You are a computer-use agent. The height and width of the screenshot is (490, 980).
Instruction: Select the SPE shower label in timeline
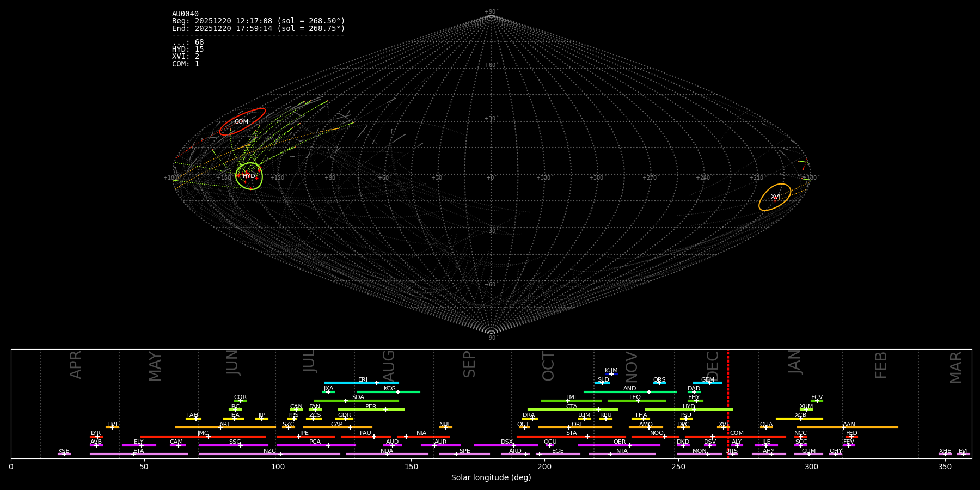465,451
